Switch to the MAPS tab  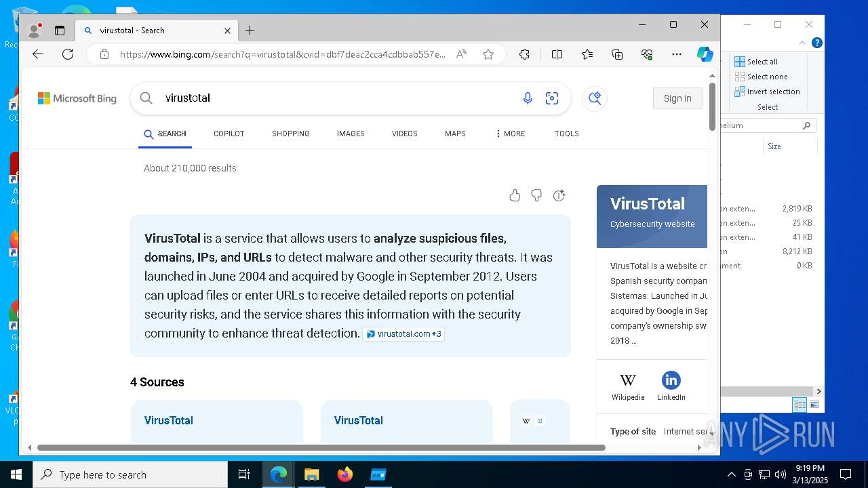[x=455, y=134]
